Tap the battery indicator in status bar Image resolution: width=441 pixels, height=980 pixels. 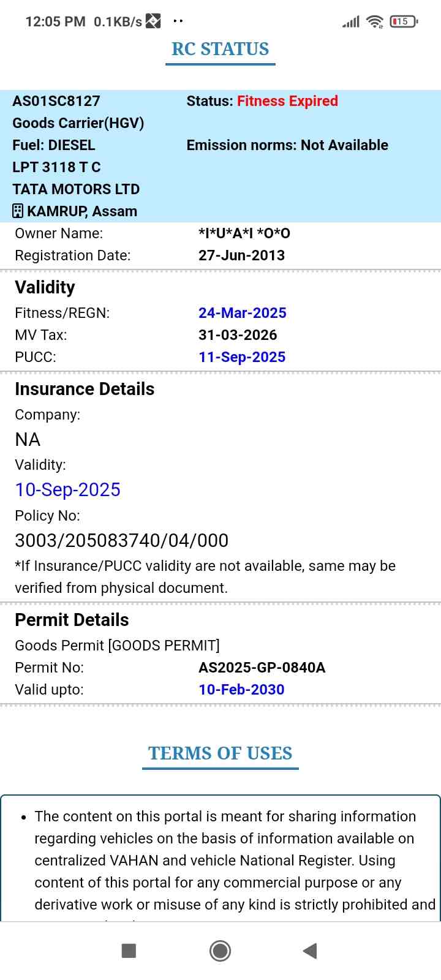pos(403,21)
